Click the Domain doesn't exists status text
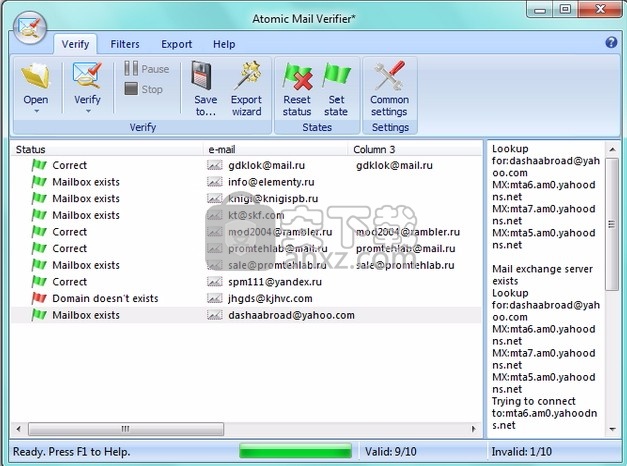This screenshot has width=627, height=466. coord(105,298)
